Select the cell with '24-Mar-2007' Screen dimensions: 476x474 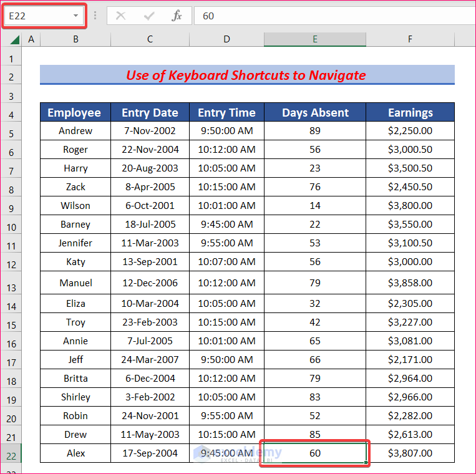[150, 360]
